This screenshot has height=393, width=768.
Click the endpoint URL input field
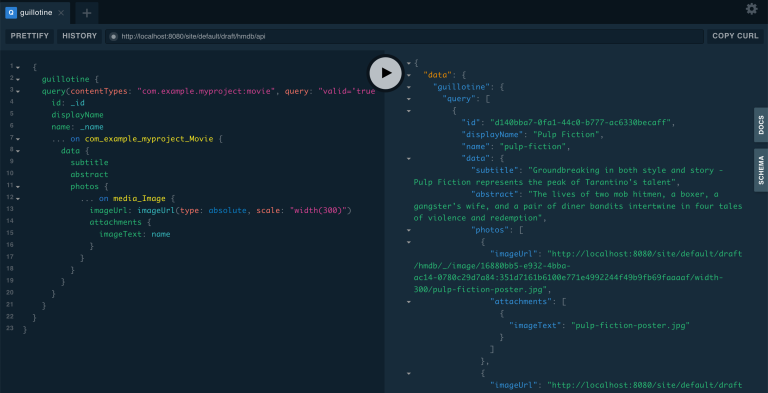405,36
